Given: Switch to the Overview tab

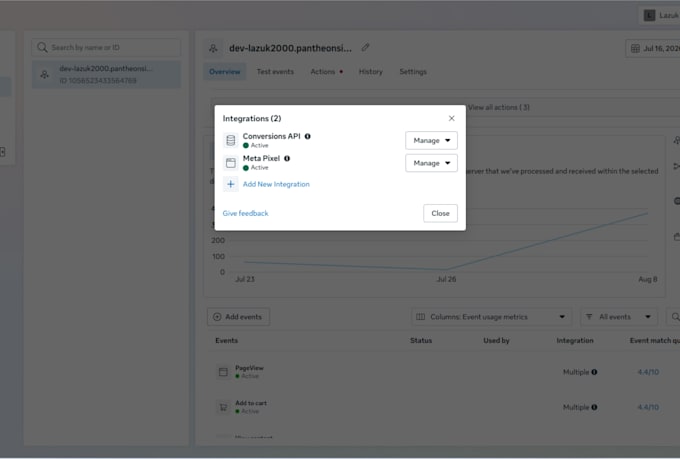Looking at the screenshot, I should click(225, 72).
